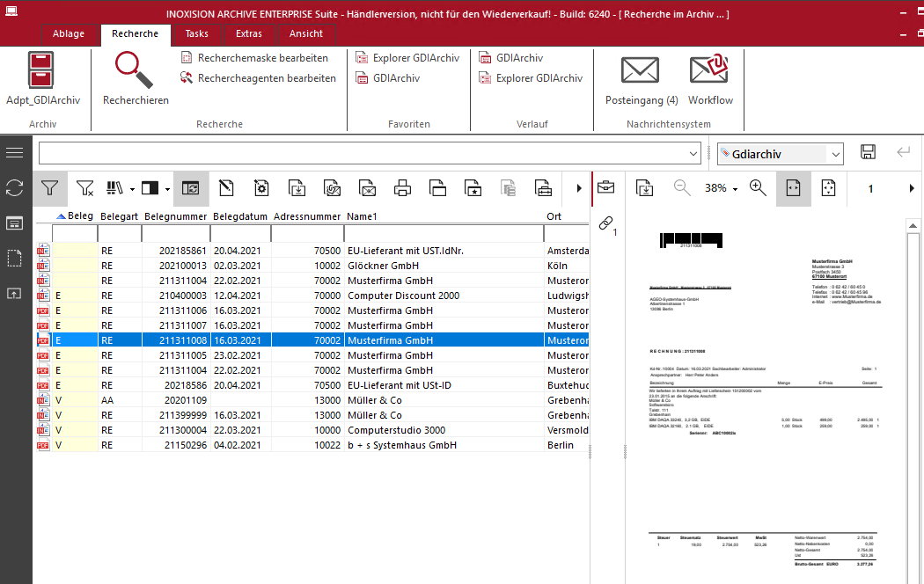The height and width of the screenshot is (584, 924).
Task: Click the Recherchieren magnifier icon
Action: point(135,70)
